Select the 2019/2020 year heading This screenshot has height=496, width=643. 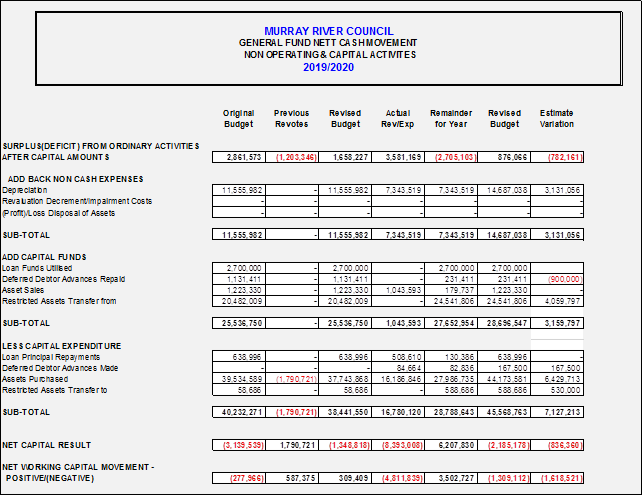pyautogui.click(x=328, y=67)
